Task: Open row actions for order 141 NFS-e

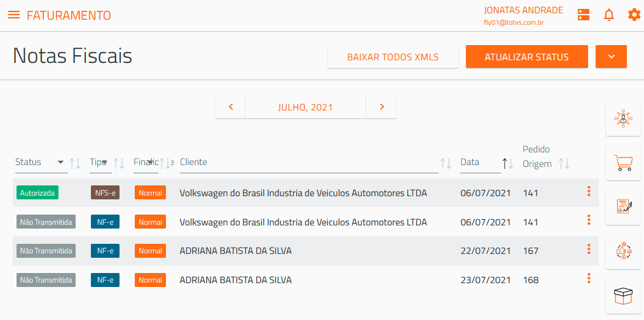Action: click(x=589, y=191)
